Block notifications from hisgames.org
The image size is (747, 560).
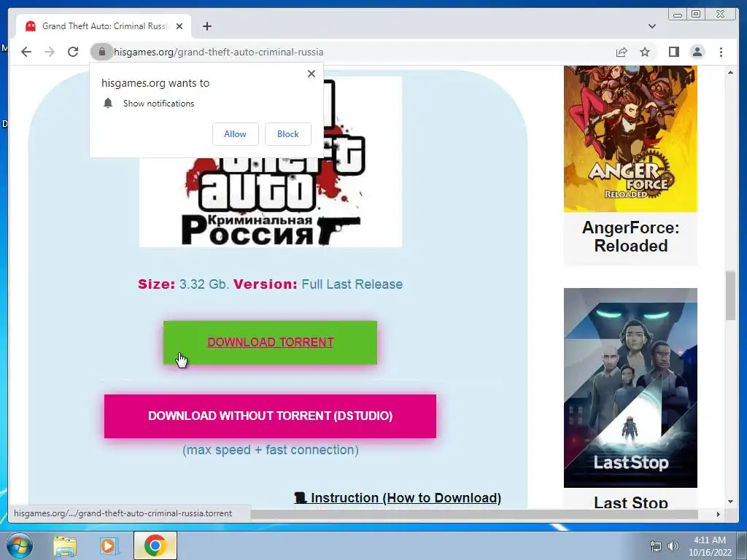287,134
